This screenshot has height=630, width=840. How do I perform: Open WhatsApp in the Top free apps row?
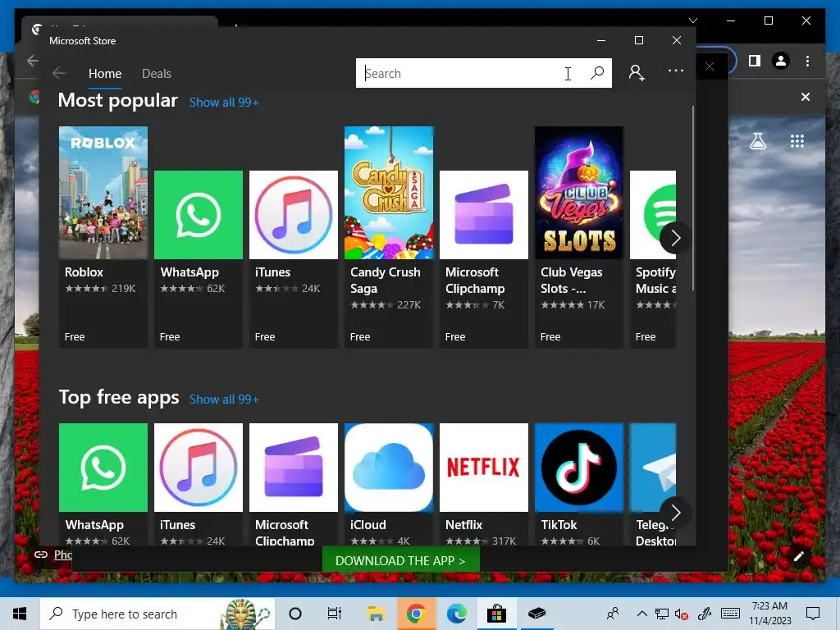(103, 484)
